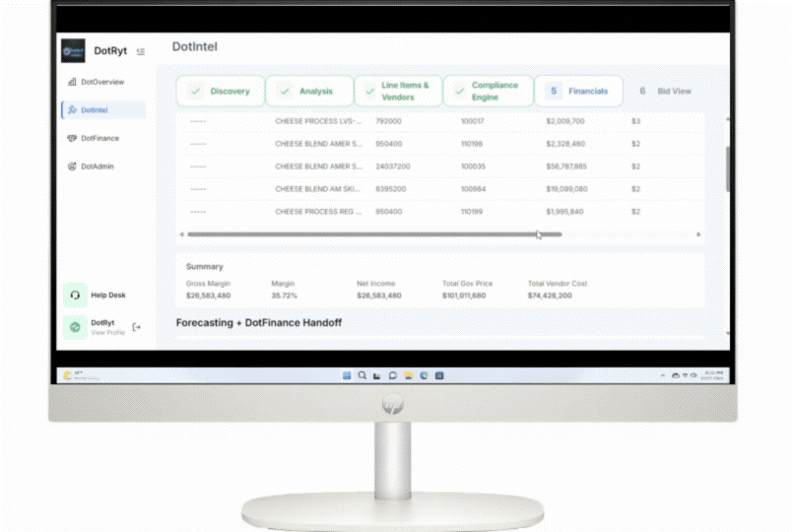Click the DotAdmin gear icon

[x=72, y=166]
